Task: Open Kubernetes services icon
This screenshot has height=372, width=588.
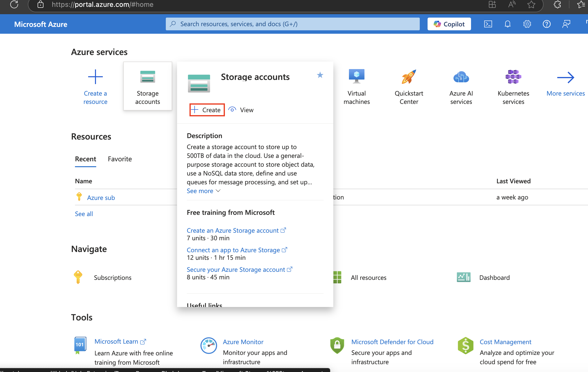Action: coord(513,77)
